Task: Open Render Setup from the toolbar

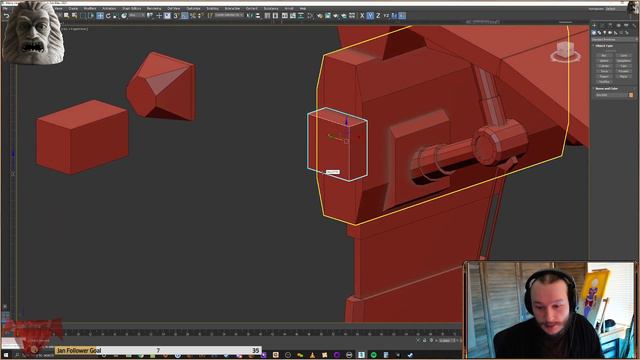Action: click(320, 16)
